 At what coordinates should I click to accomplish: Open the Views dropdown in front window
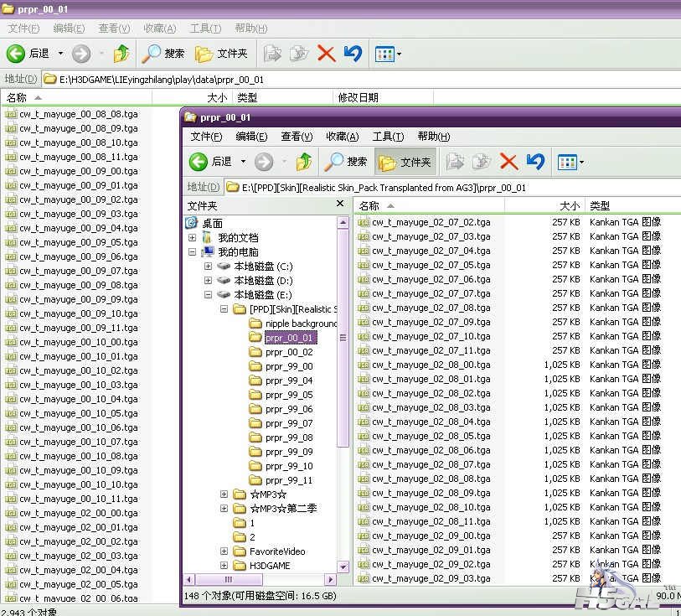pos(570,162)
